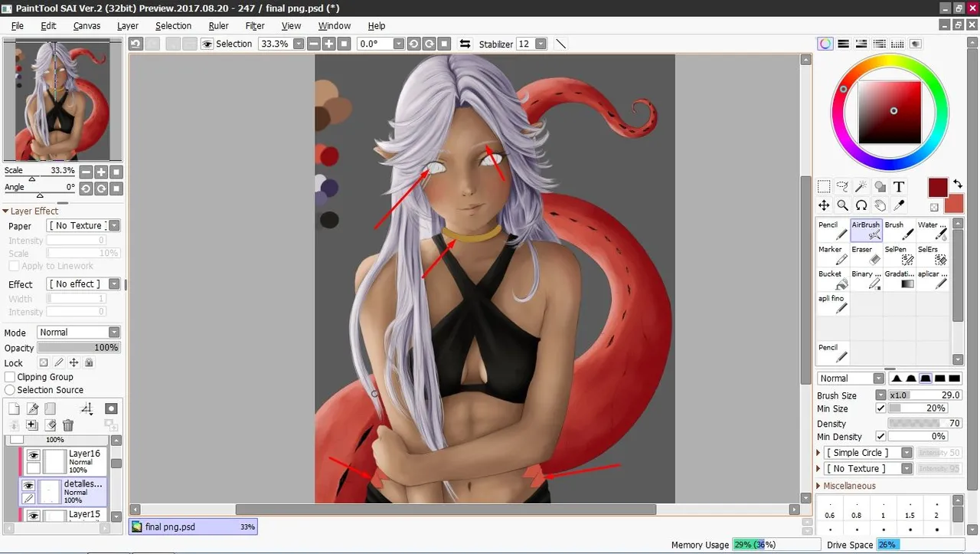Click the delete layer trash icon

tap(68, 425)
